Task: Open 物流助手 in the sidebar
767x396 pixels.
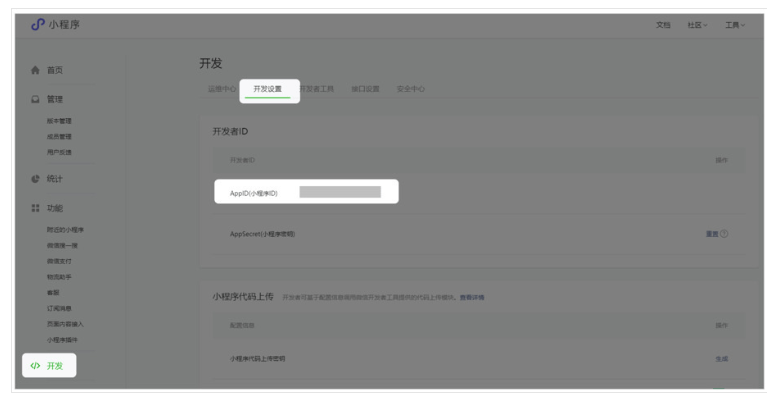Action: [x=59, y=277]
